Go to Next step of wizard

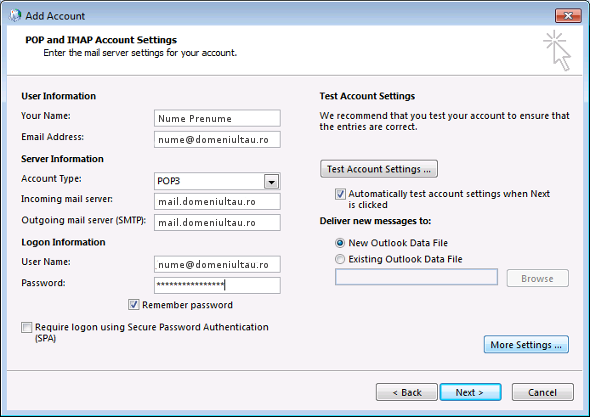470,393
